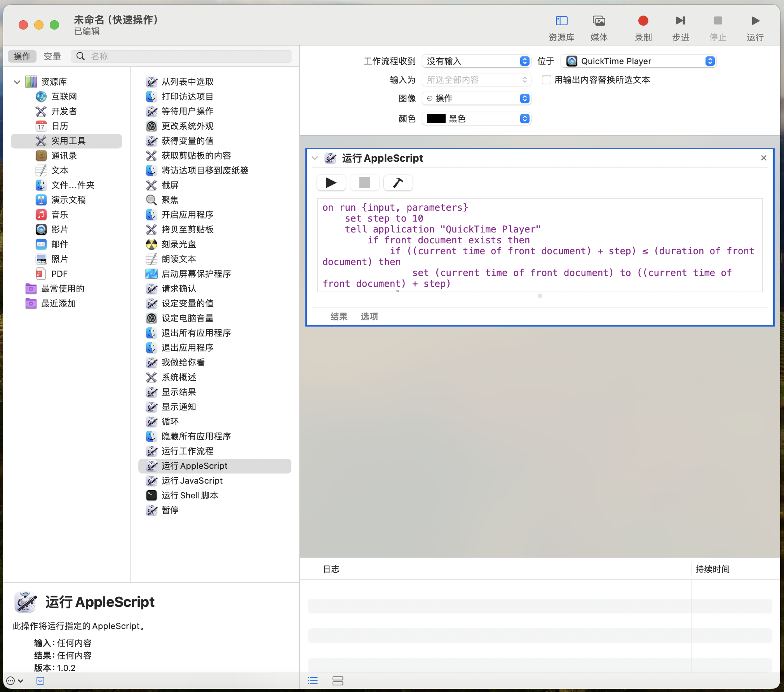Run the workflow with 运行 button
Screen dimensions: 784x692
click(755, 21)
